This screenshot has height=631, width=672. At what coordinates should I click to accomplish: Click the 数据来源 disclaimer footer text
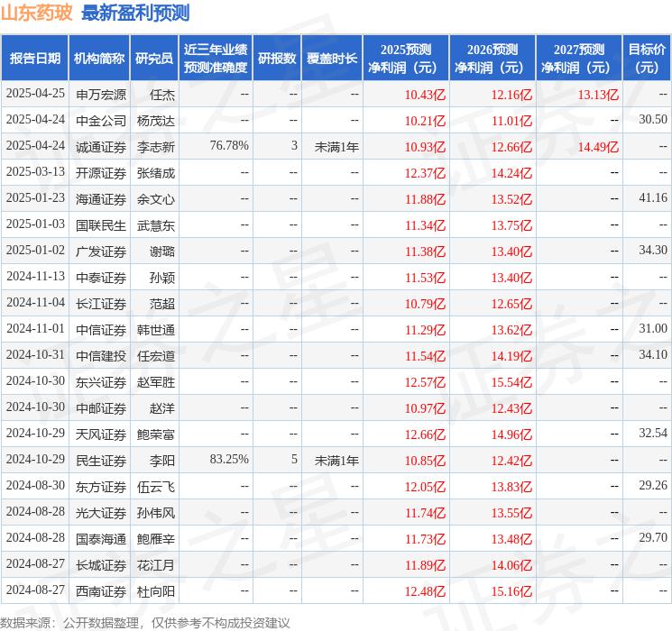145,622
